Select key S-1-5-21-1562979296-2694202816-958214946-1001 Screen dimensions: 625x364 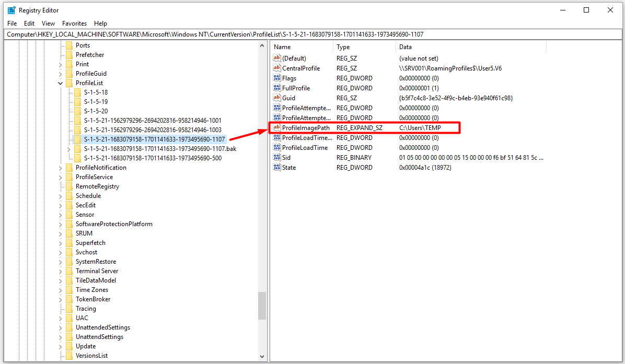click(153, 120)
